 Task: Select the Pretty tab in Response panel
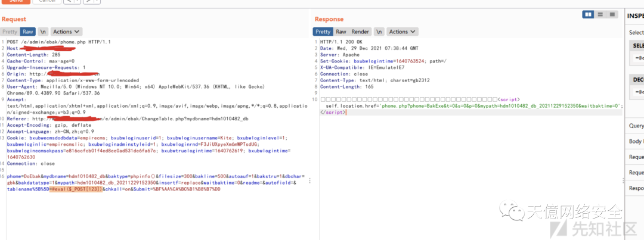[x=323, y=32]
